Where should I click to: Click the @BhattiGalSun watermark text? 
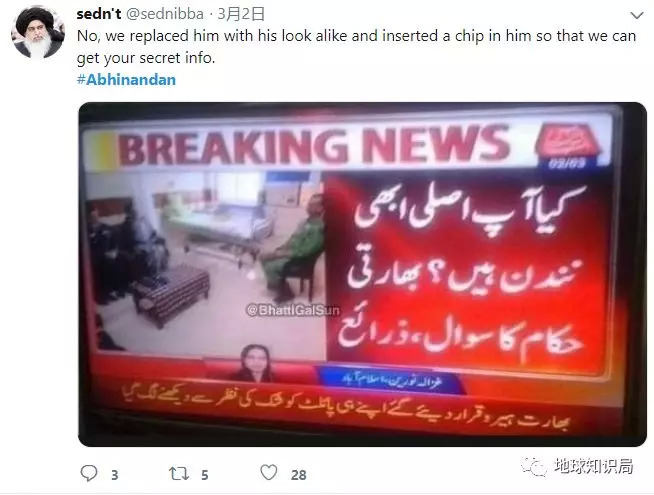point(293,310)
